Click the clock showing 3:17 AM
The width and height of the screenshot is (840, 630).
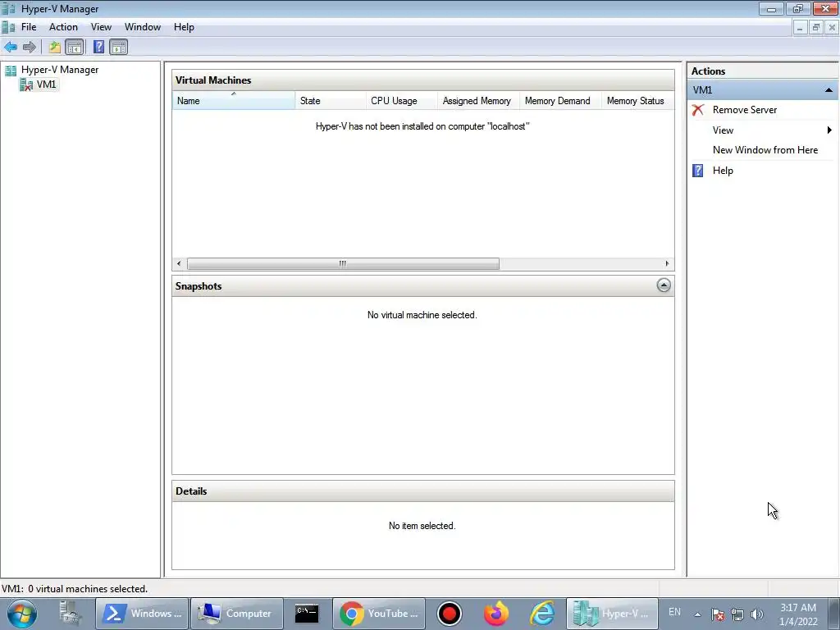pos(798,614)
